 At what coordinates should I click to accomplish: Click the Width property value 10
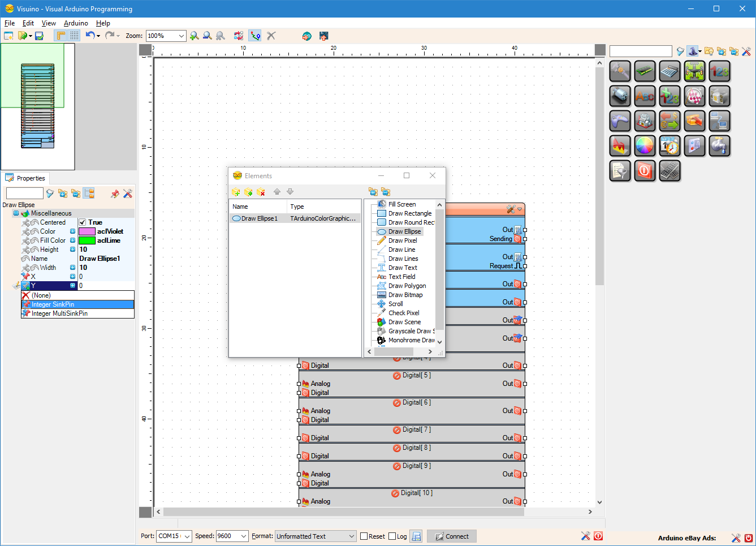106,268
